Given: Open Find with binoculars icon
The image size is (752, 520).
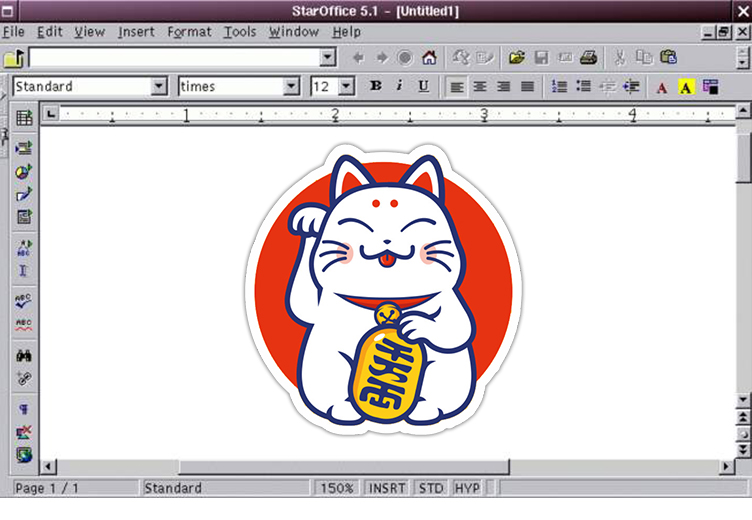Looking at the screenshot, I should (x=24, y=355).
